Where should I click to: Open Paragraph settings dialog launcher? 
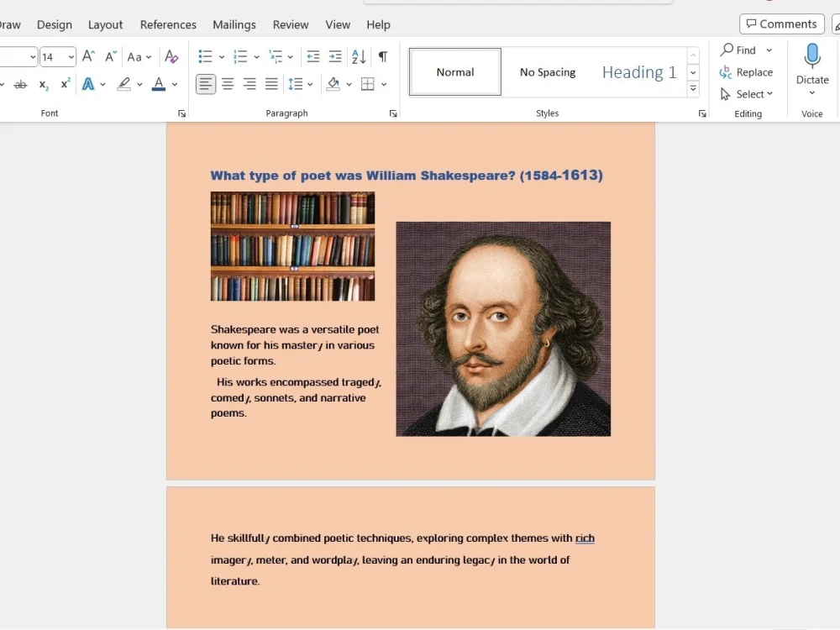(x=393, y=113)
